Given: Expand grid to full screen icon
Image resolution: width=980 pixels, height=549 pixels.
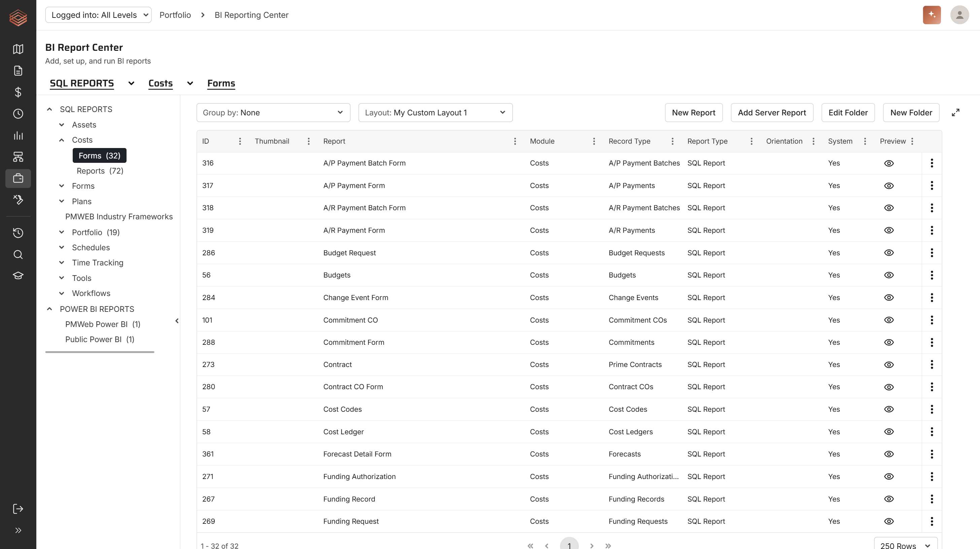Looking at the screenshot, I should [955, 113].
